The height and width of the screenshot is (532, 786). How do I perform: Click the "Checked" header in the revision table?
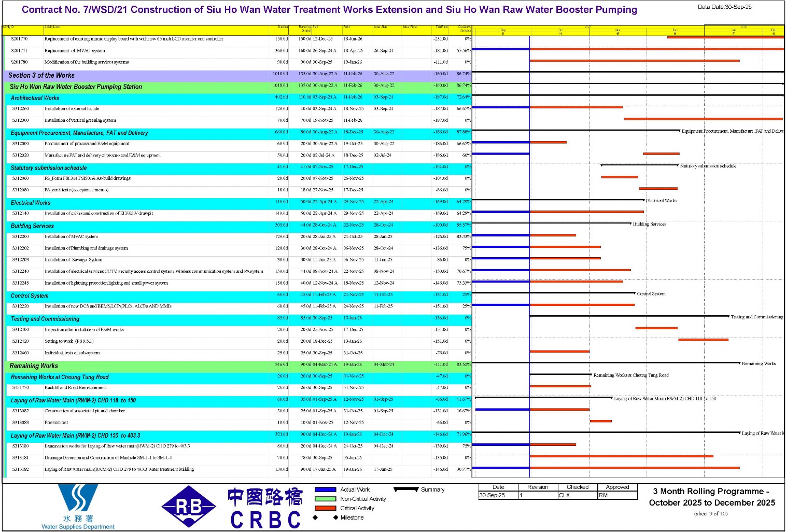[x=578, y=487]
